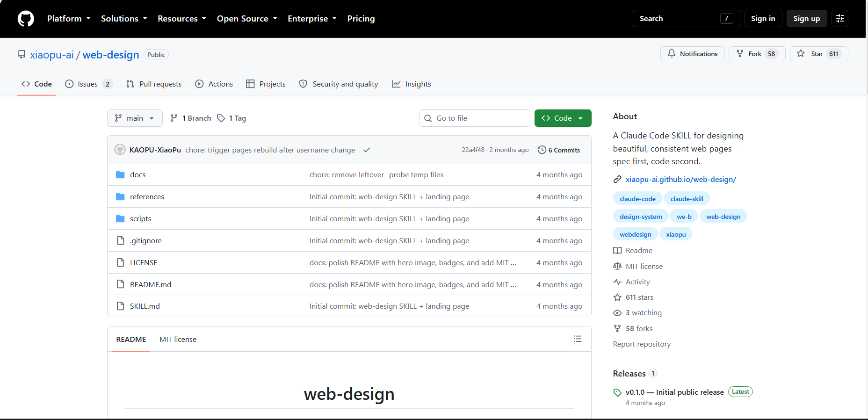The image size is (868, 420).
Task: Click the claude-code topic tag
Action: (637, 199)
